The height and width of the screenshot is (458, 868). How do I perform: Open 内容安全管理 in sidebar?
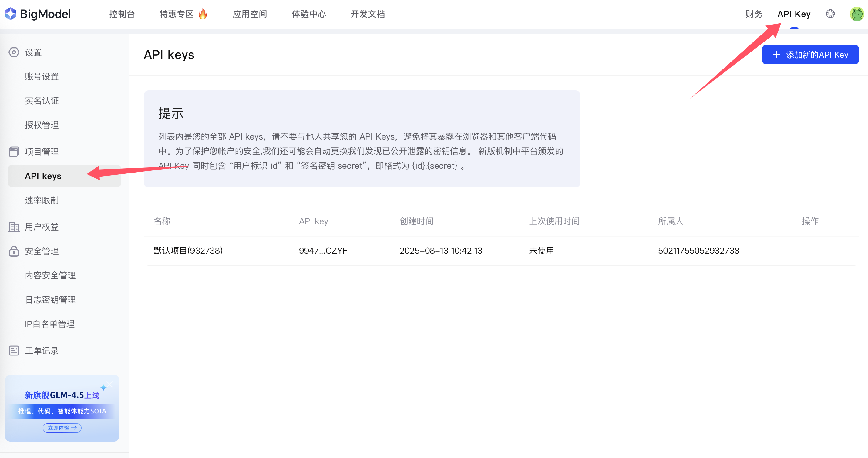[50, 275]
